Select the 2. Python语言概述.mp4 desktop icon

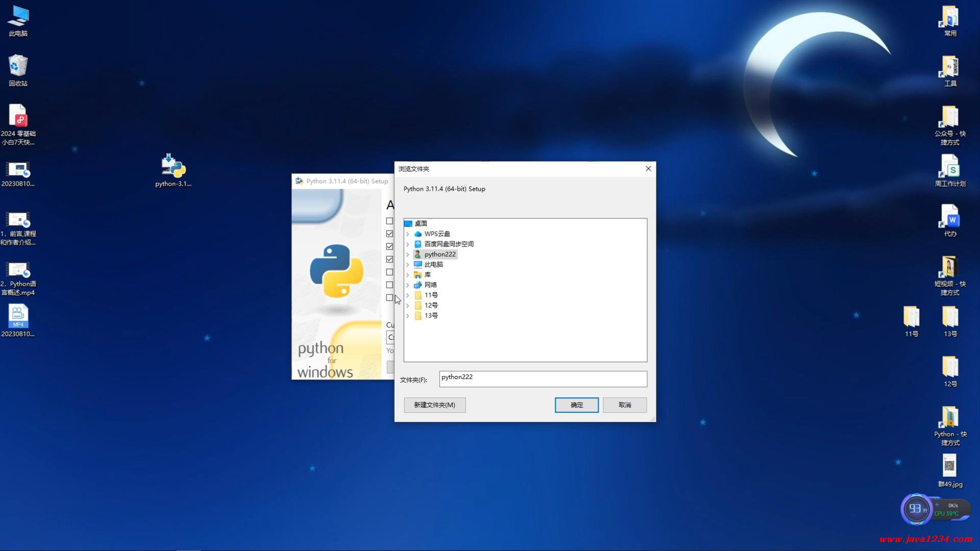click(18, 278)
